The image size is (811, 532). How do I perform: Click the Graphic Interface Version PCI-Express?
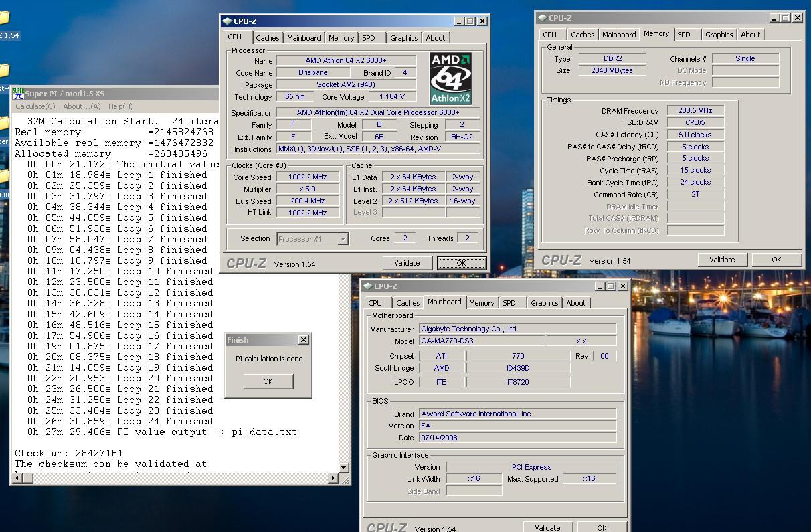(x=531, y=467)
